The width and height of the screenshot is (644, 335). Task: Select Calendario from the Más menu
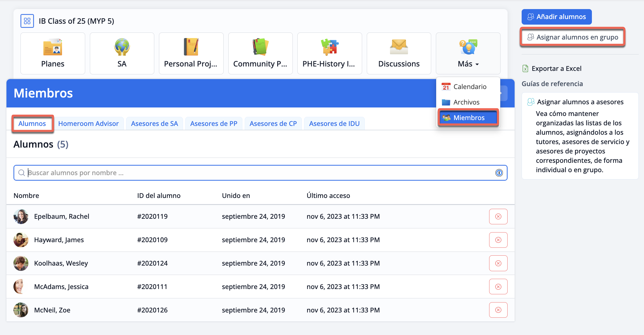(469, 87)
